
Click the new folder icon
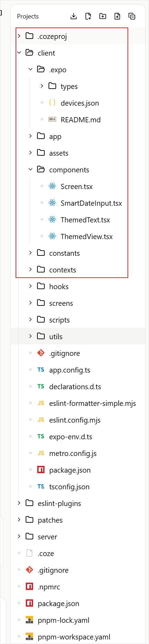pos(103,16)
